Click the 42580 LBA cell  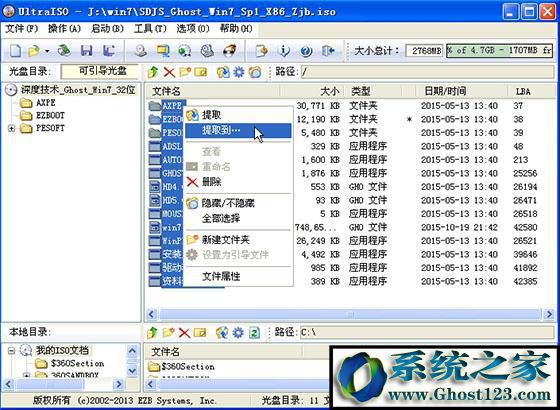coord(525,228)
